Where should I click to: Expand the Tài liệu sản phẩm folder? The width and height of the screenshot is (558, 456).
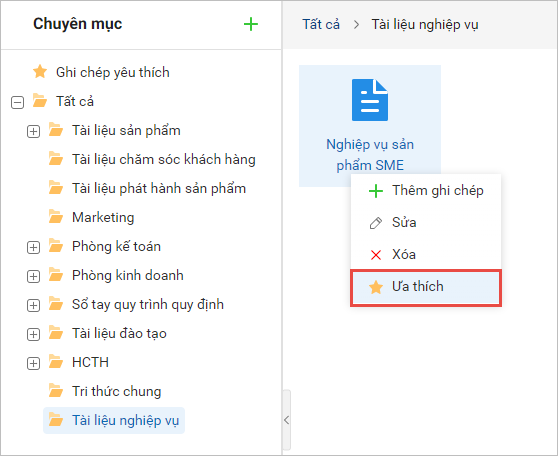point(33,131)
